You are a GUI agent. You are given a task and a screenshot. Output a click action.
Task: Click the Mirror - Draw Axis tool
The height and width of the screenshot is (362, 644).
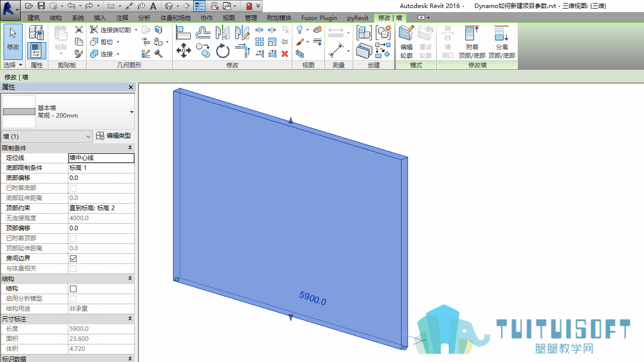[x=242, y=33]
